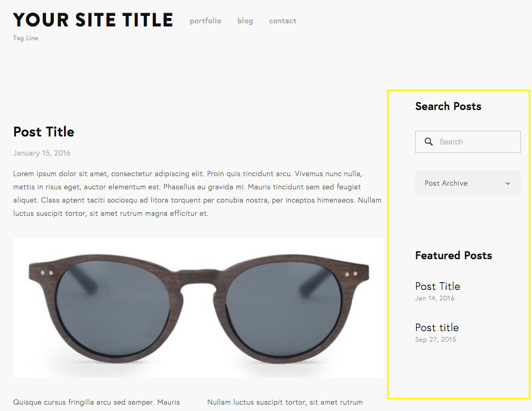Open the sunglasses post image
This screenshot has width=532, height=411.
coord(198,307)
